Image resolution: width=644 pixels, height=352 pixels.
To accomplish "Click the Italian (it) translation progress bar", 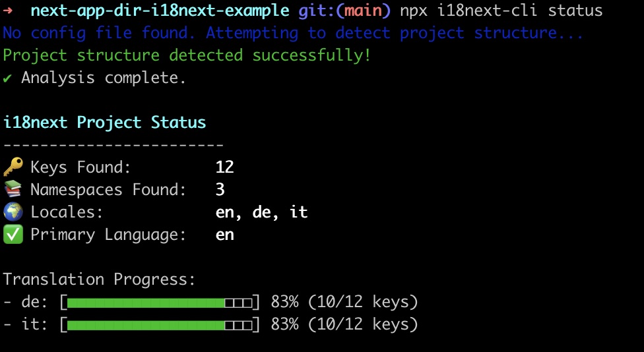I will (x=160, y=325).
